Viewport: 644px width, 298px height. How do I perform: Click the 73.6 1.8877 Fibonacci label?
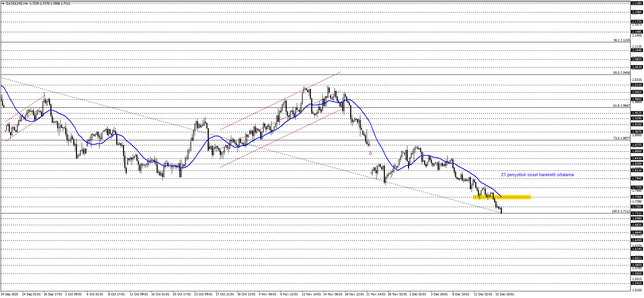[x=621, y=138]
